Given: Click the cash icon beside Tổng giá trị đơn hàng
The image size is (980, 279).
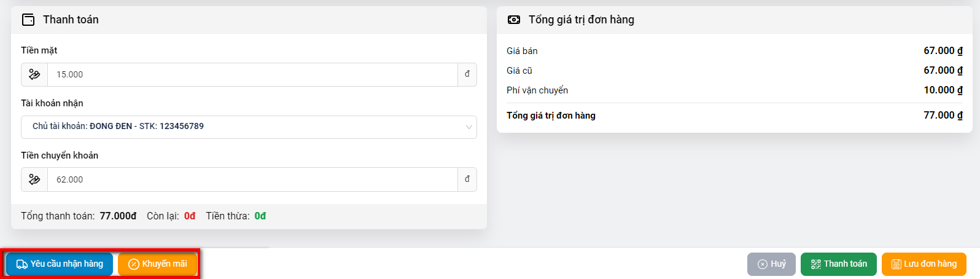Looking at the screenshot, I should [514, 20].
